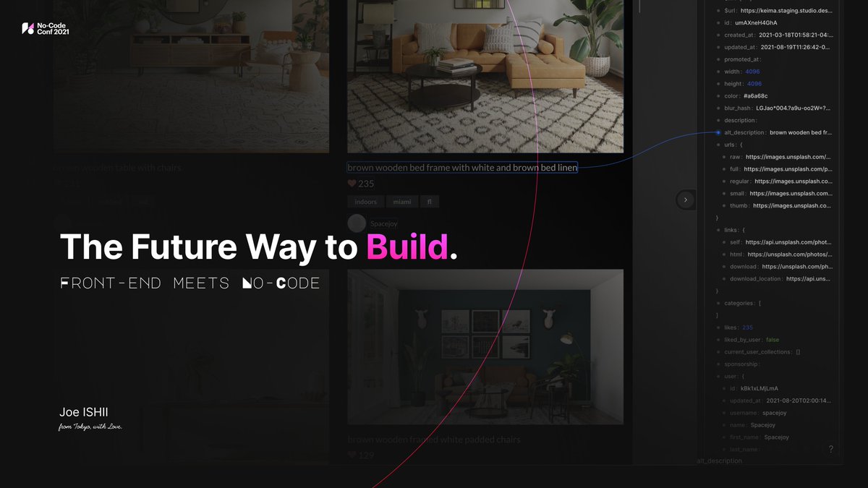Screen dimensions: 868x488
Task: Select the fl tag
Action: point(430,202)
